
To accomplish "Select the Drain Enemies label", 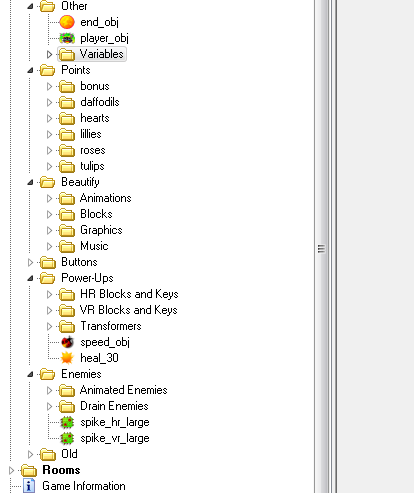I will (x=114, y=406).
